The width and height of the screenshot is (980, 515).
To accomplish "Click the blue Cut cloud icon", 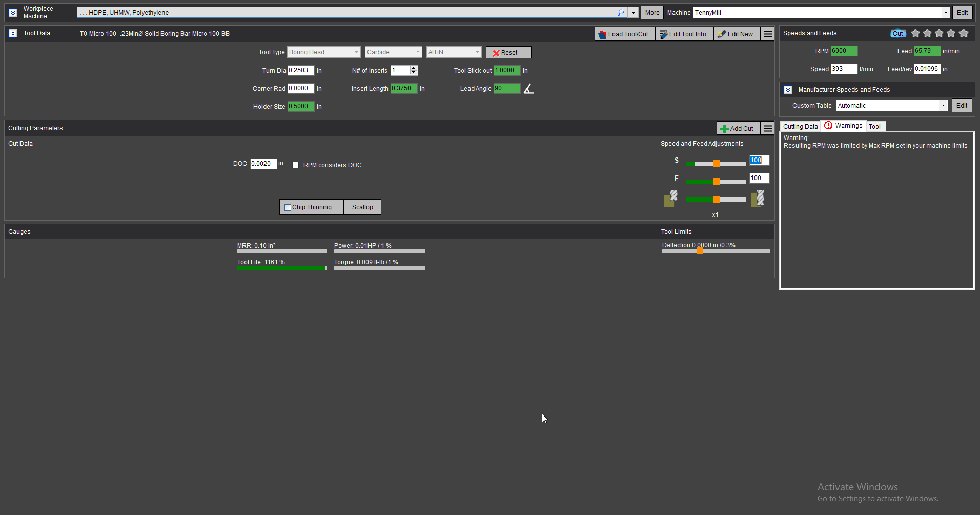I will (897, 33).
